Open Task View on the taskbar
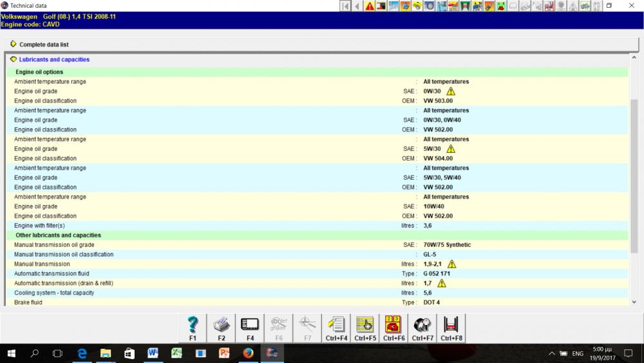The image size is (644, 363). click(57, 353)
